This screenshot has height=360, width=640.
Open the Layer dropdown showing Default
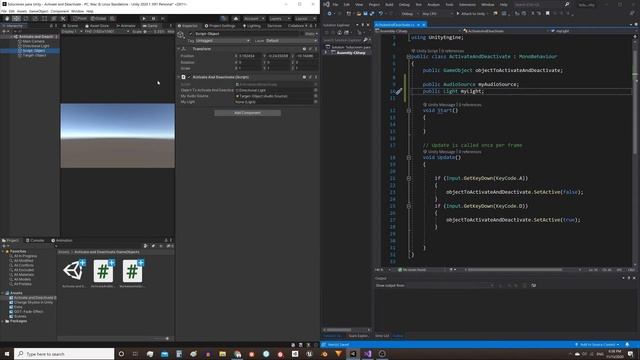291,41
